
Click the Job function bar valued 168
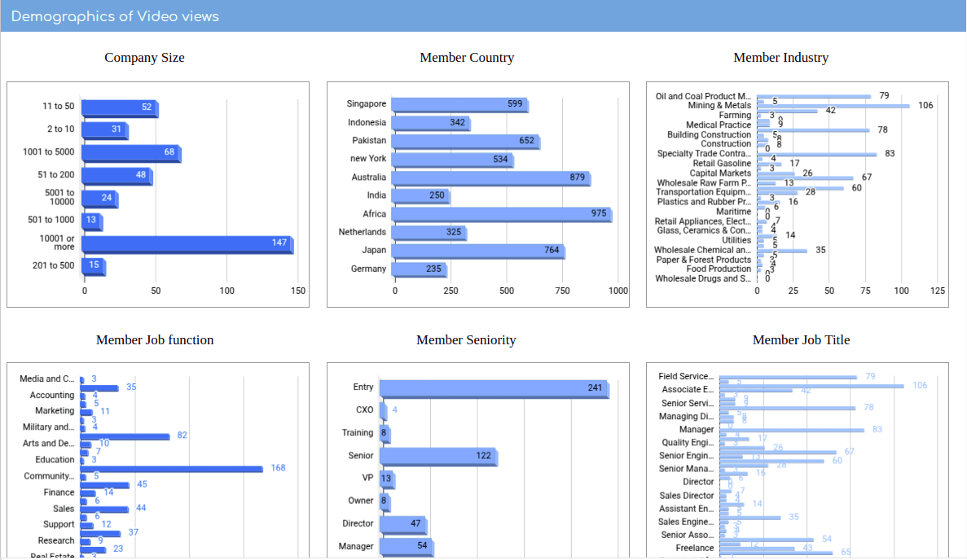(x=171, y=470)
